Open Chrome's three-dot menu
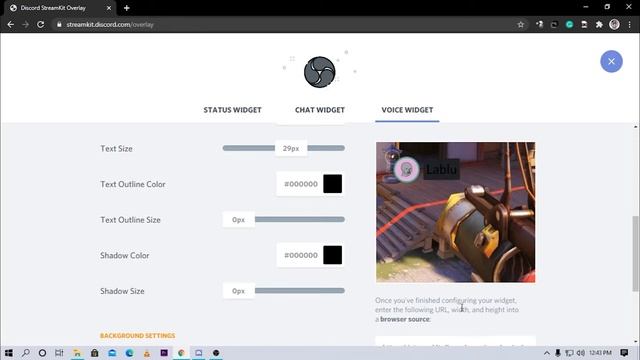 630,24
